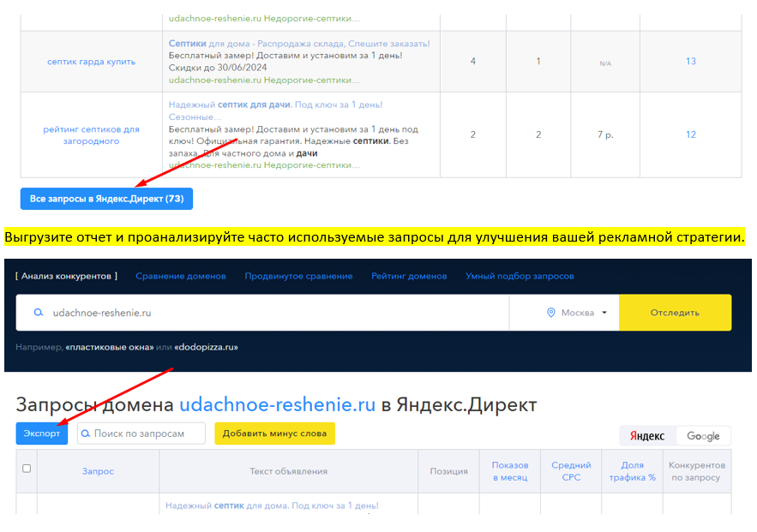Open the Продвинутое сравнение tab

coord(298,276)
